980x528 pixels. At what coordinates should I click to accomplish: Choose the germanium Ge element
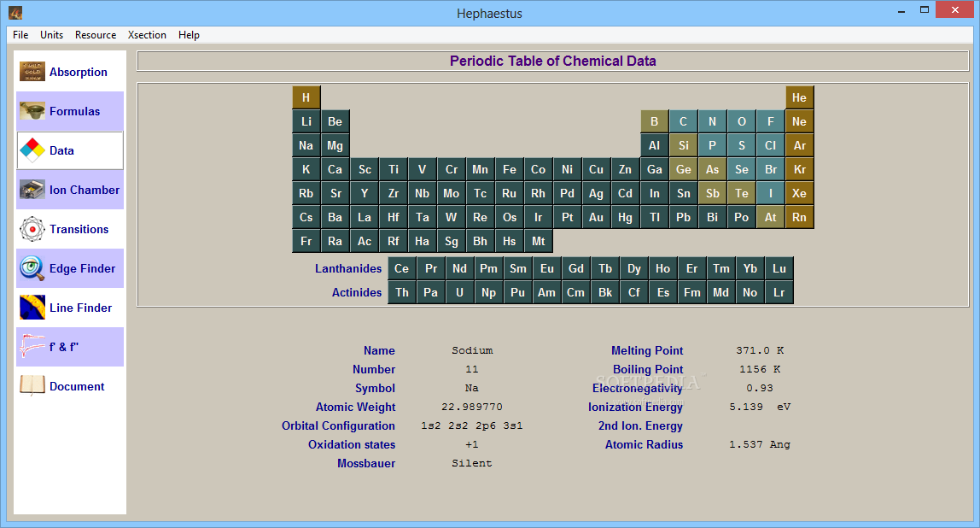click(x=683, y=169)
